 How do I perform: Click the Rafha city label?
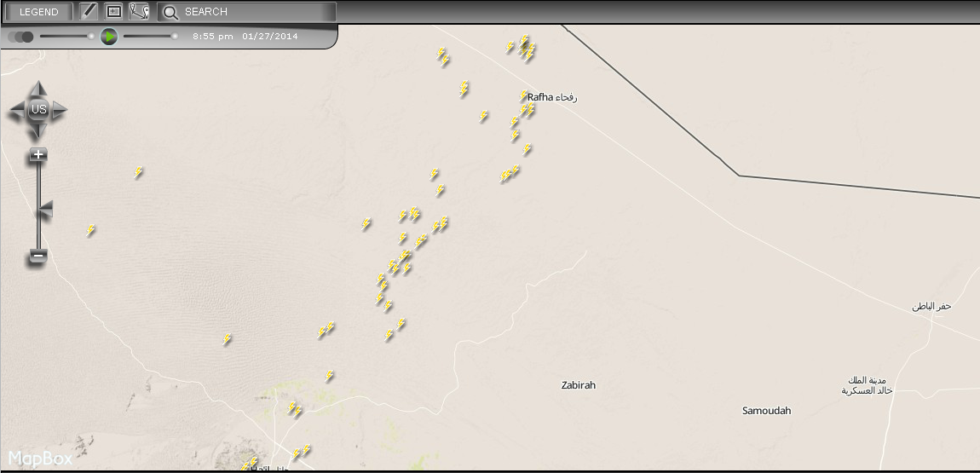[552, 97]
